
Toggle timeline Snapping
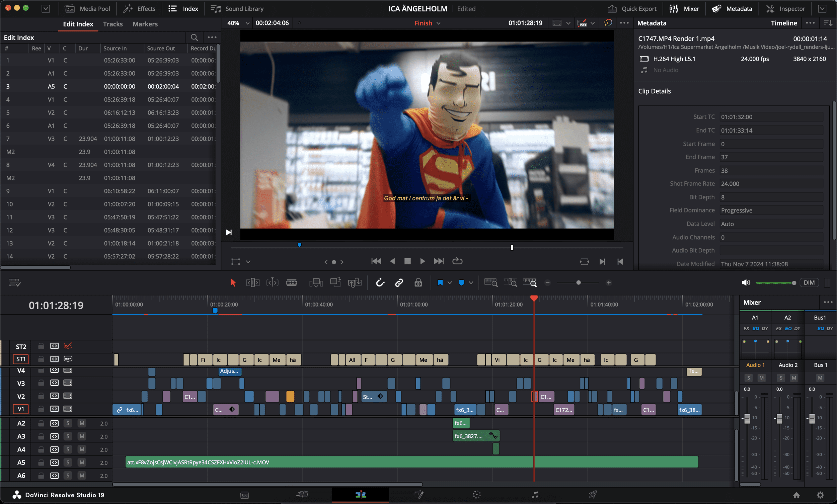[380, 282]
